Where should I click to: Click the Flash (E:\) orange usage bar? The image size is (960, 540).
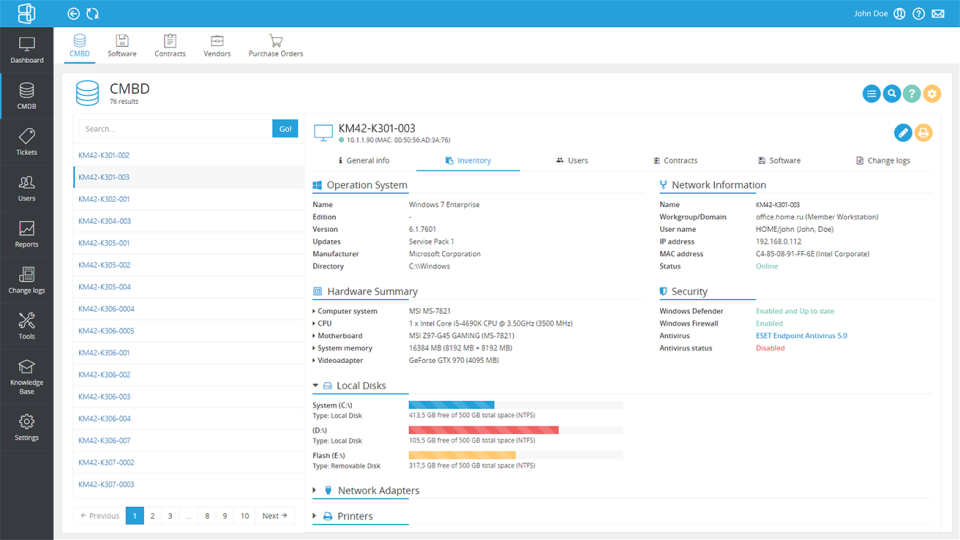click(x=516, y=455)
